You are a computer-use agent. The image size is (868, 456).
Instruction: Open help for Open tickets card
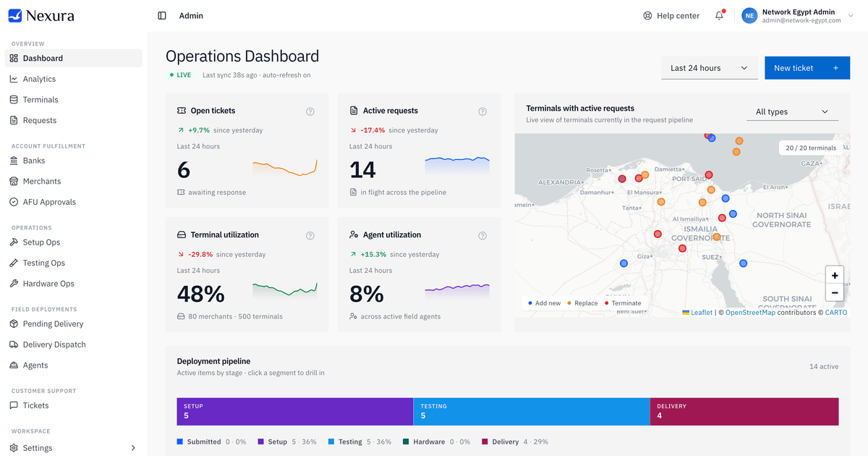point(310,111)
